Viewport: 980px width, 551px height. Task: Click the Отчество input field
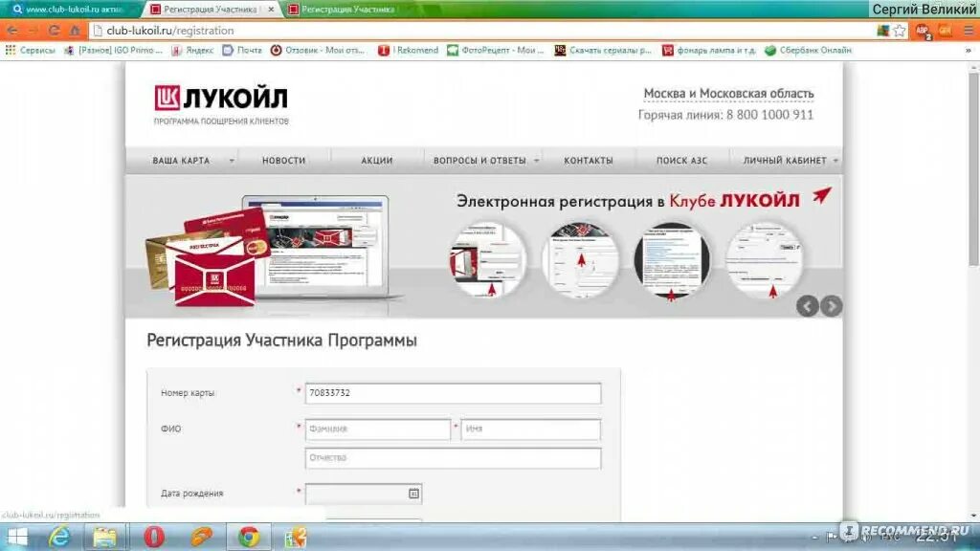pos(453,458)
